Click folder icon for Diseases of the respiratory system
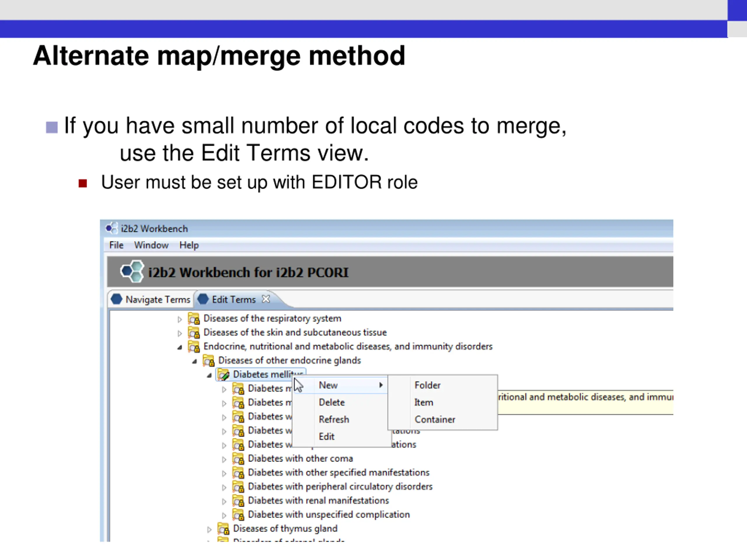747x560 pixels. point(194,318)
